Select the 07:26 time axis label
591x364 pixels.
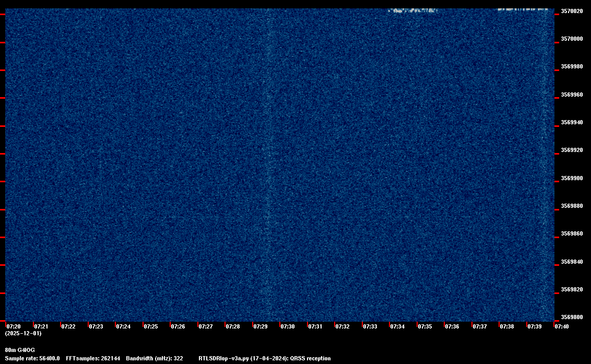point(178,326)
